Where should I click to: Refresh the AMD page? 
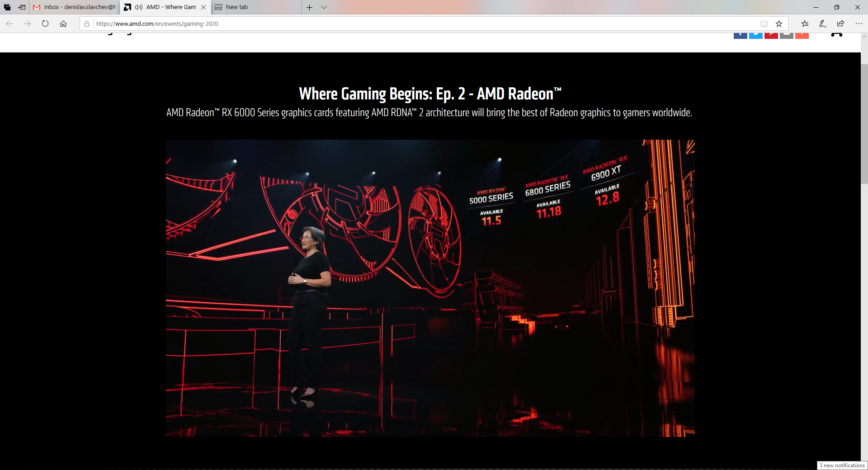45,23
